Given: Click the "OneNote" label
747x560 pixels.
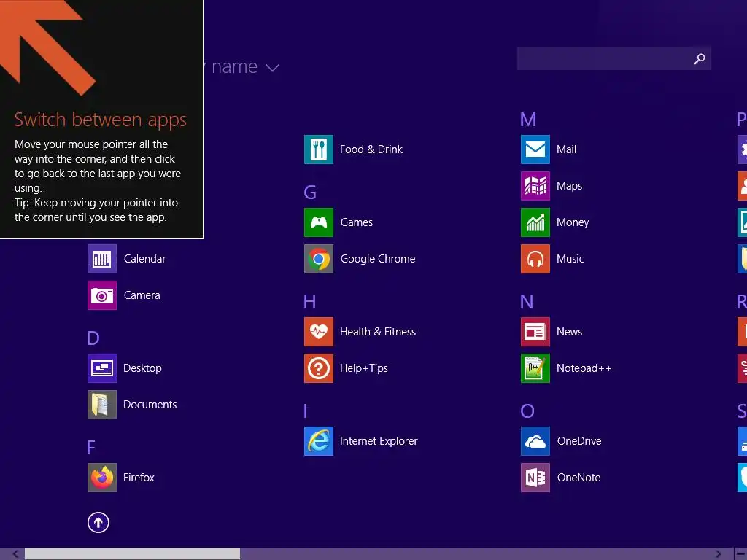Looking at the screenshot, I should 578,478.
